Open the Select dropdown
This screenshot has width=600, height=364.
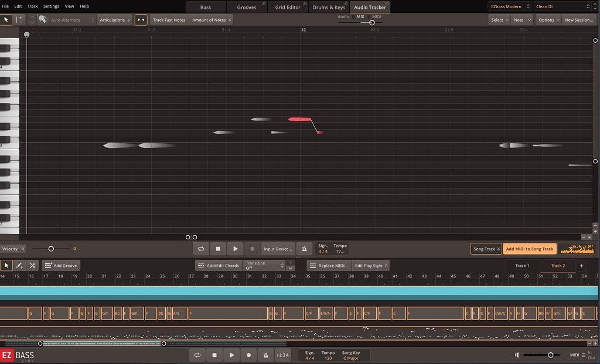[x=499, y=20]
